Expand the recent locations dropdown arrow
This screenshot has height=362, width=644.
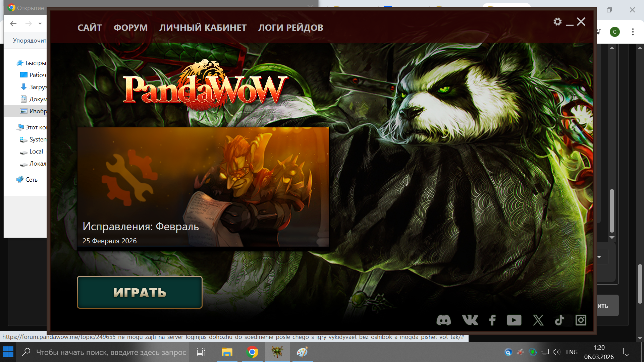point(40,23)
